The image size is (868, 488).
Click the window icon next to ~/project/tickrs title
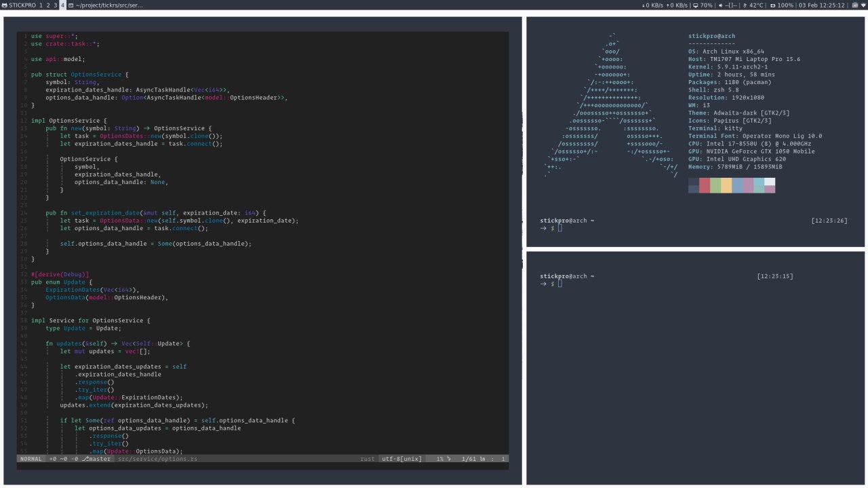click(71, 5)
